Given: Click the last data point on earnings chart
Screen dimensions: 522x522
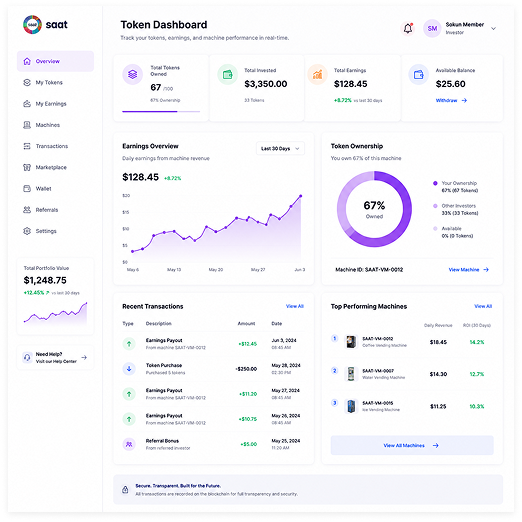Looking at the screenshot, I should pos(301,196).
